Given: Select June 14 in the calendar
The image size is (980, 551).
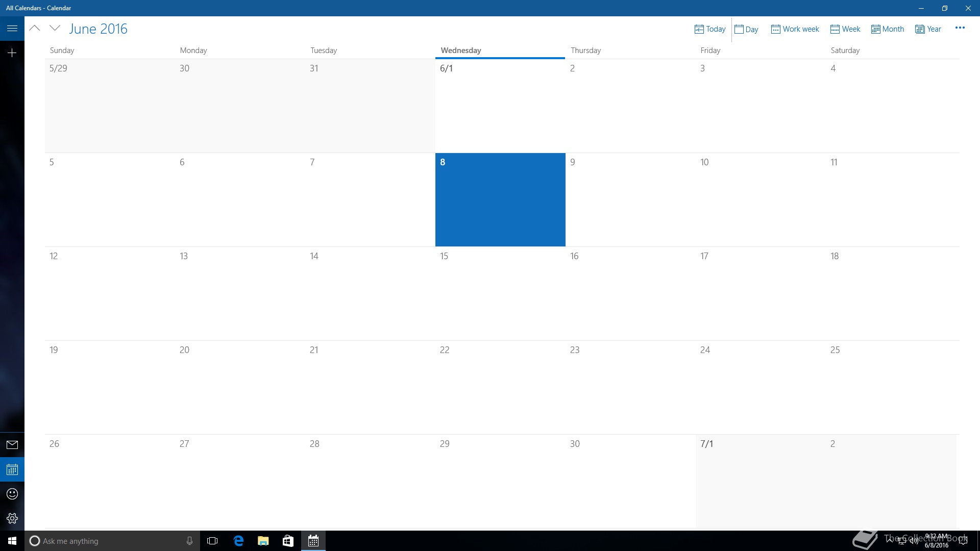Looking at the screenshot, I should point(370,293).
